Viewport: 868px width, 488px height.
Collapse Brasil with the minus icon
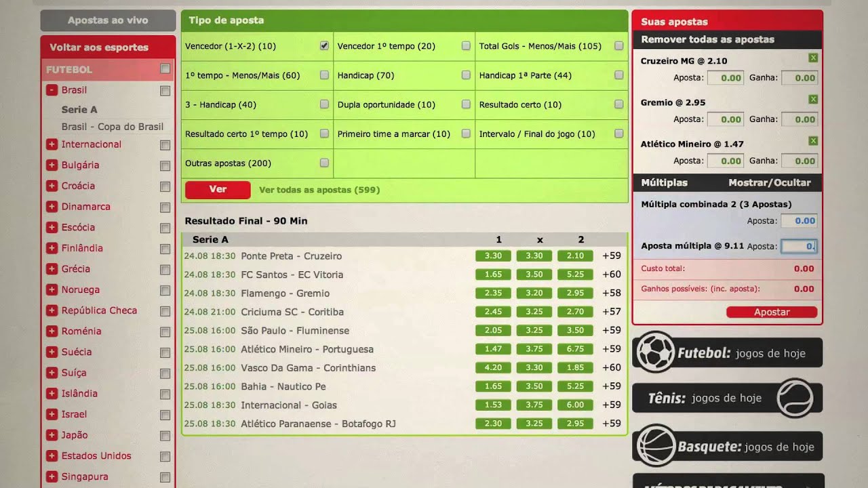pyautogui.click(x=52, y=89)
